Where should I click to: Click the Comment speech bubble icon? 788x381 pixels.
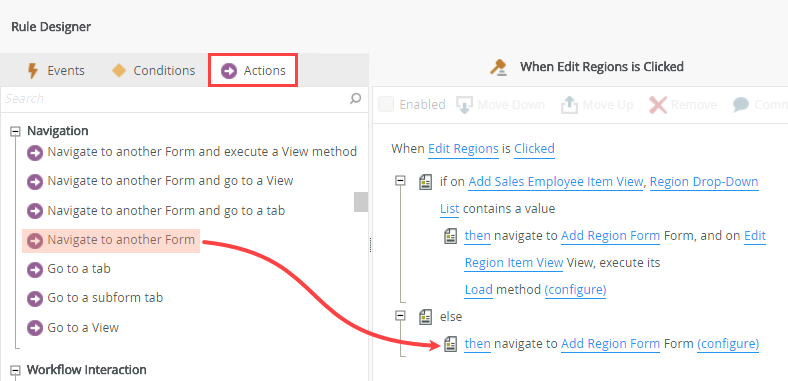[741, 105]
